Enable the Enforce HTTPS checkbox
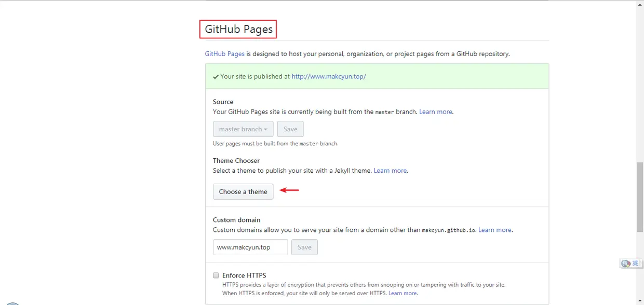This screenshot has height=305, width=644. [x=216, y=275]
